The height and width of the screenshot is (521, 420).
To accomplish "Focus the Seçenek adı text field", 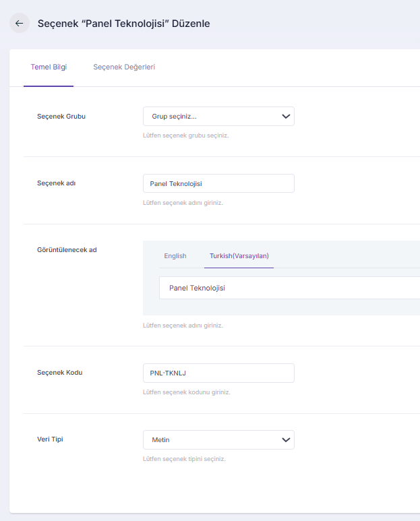I will click(x=218, y=183).
